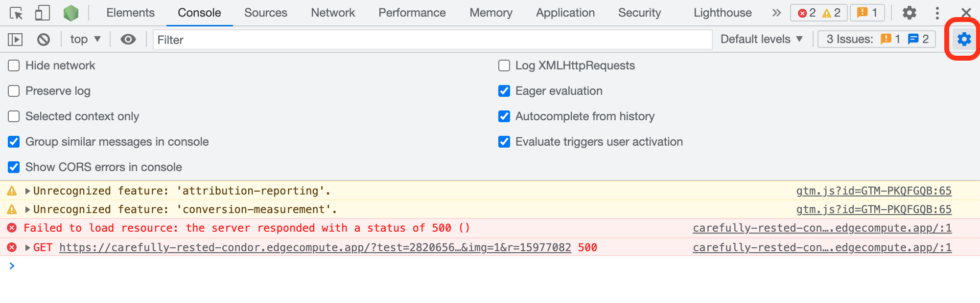Image resolution: width=980 pixels, height=303 pixels.
Task: Open DevTools main settings gear
Action: (909, 13)
